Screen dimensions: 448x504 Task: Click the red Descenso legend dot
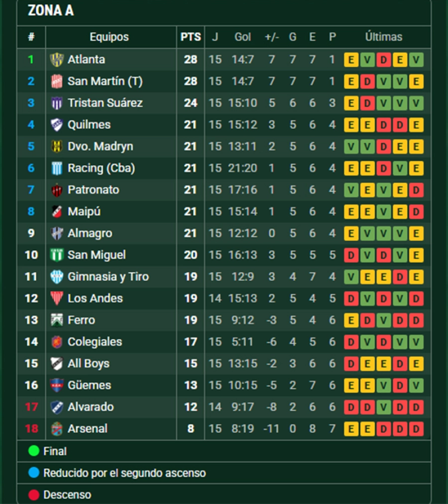[x=34, y=495]
